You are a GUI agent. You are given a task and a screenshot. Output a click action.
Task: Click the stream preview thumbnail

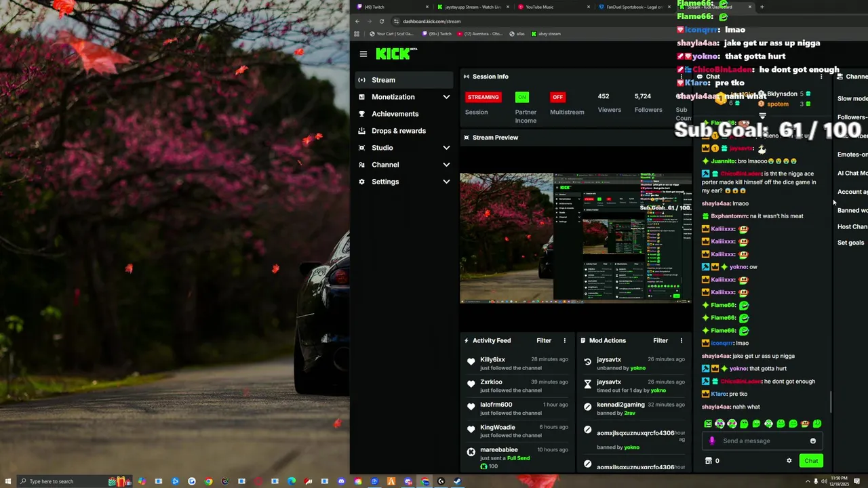coord(576,238)
